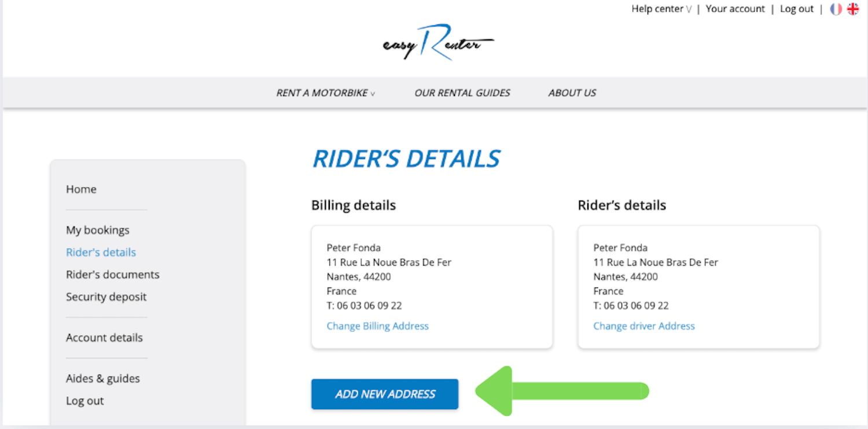This screenshot has width=868, height=429.
Task: Click the Add New Address button
Action: (385, 394)
